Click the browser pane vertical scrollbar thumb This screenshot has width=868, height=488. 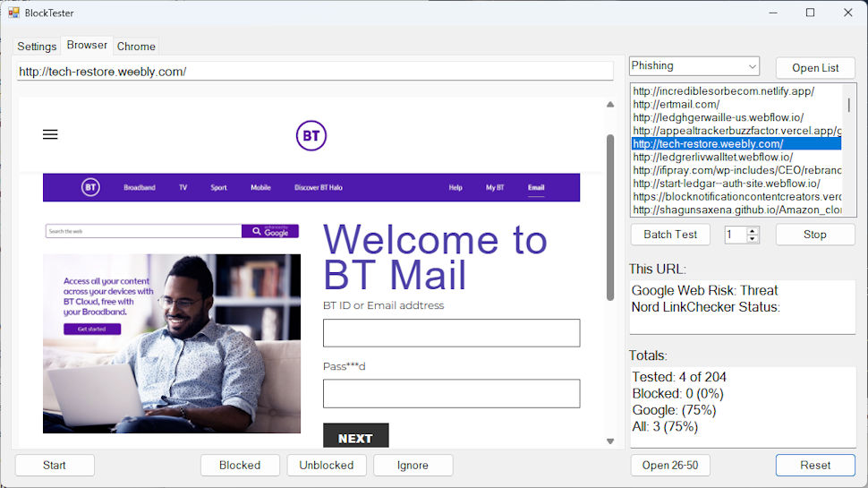pos(610,217)
